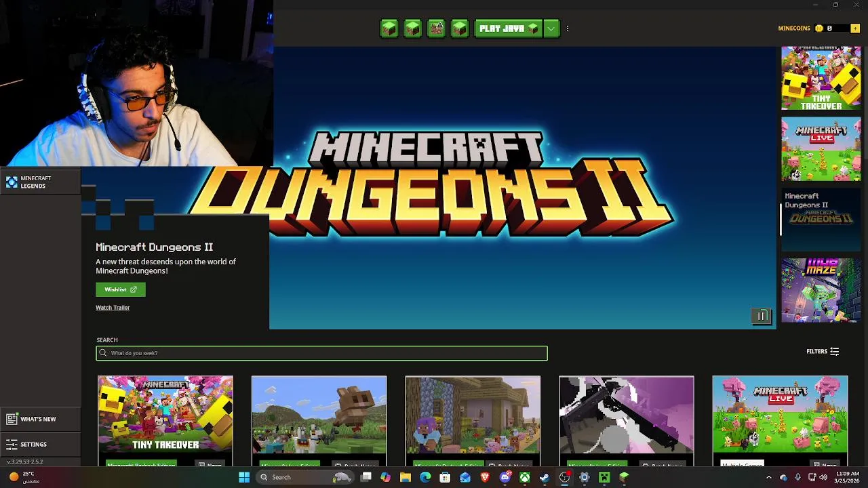Click the fourth grass block icon beside Play Java
Image resolution: width=868 pixels, height=488 pixels.
point(460,28)
